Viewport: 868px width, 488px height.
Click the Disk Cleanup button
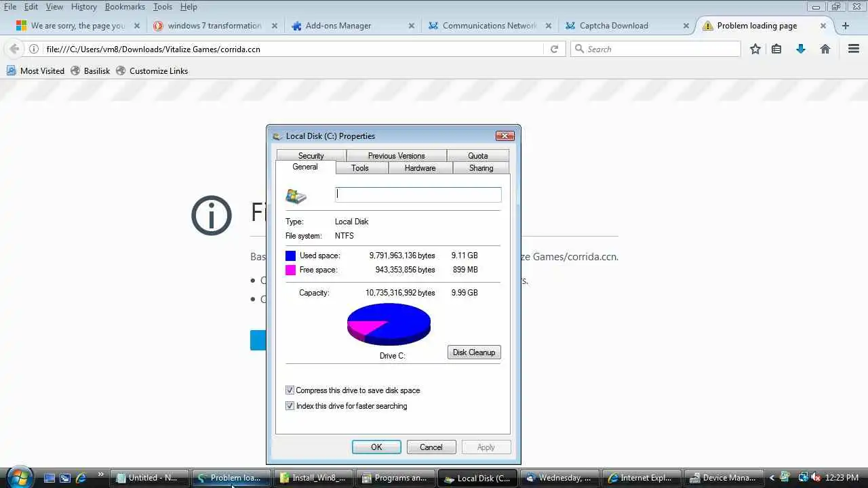point(474,352)
